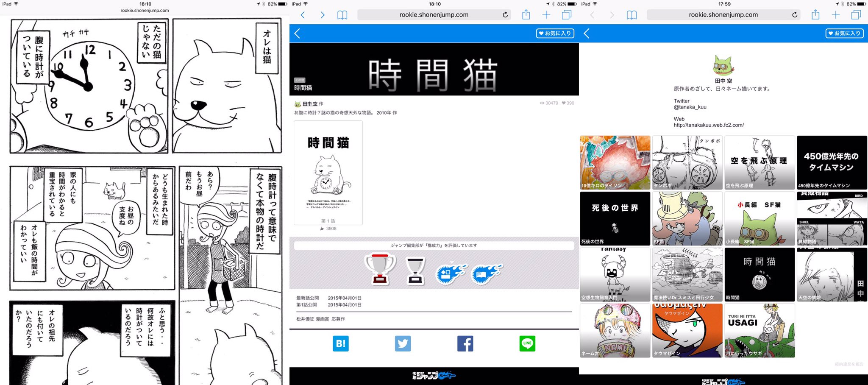Viewport: 868px width, 385px height.
Task: Add new tab plus in right window
Action: (836, 15)
